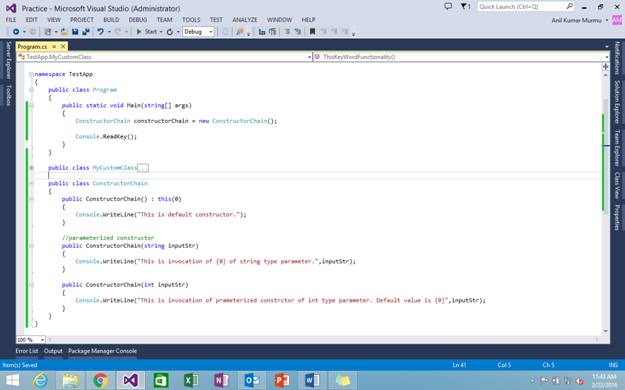The height and width of the screenshot is (390, 625).
Task: Open the Anil Kumar Murmu account menu
Action: [580, 20]
